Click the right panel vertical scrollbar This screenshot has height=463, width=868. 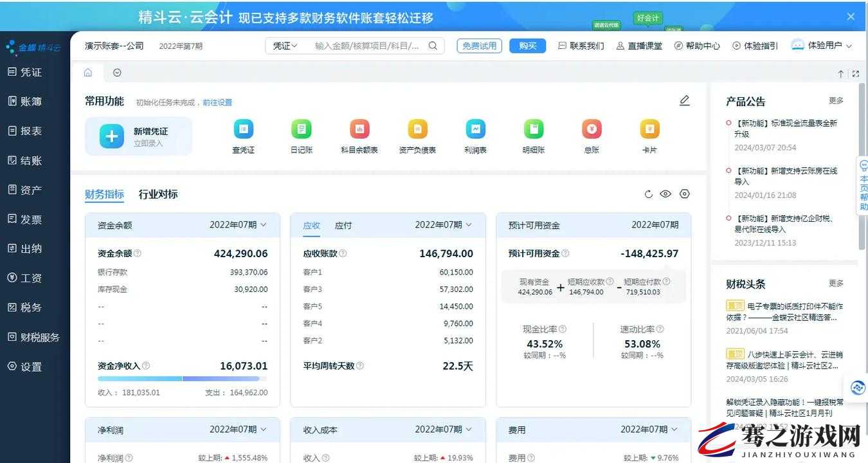coord(862,167)
